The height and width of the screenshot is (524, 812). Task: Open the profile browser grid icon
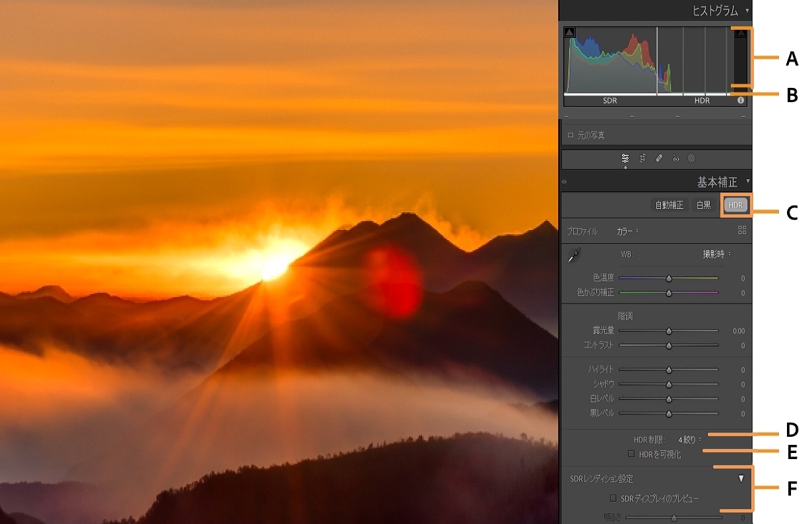(x=742, y=230)
